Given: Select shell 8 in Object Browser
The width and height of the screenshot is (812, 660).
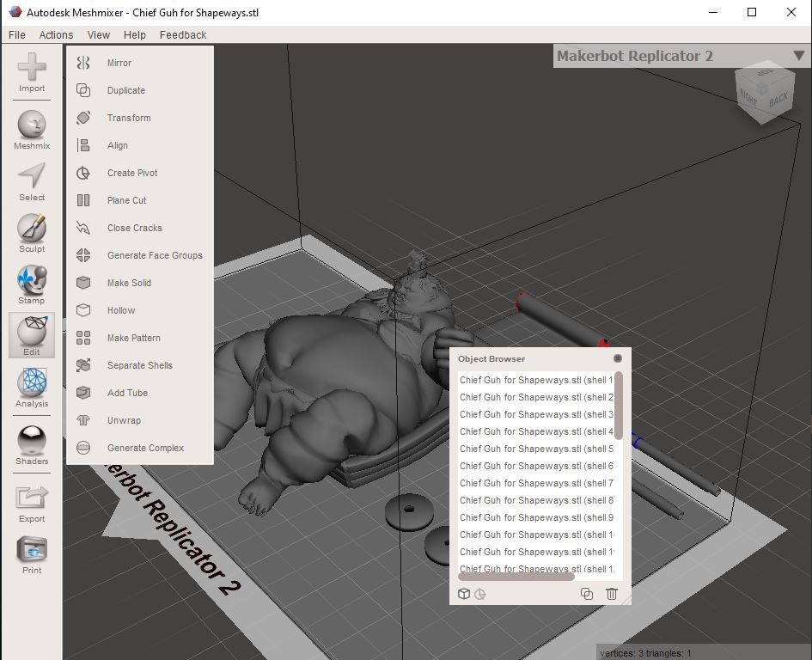Looking at the screenshot, I should click(x=536, y=500).
